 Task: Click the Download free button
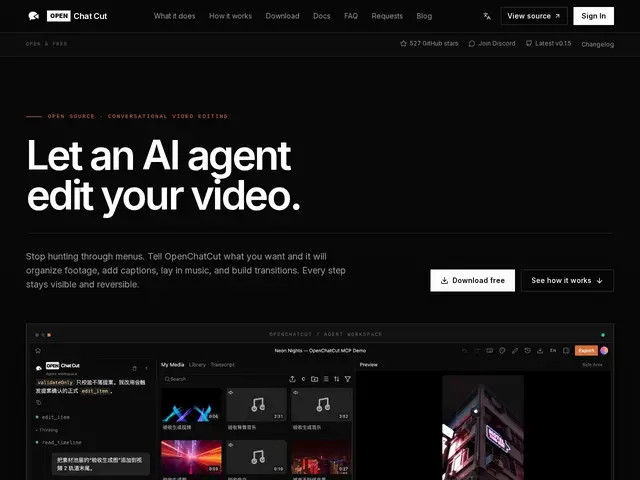click(x=473, y=280)
